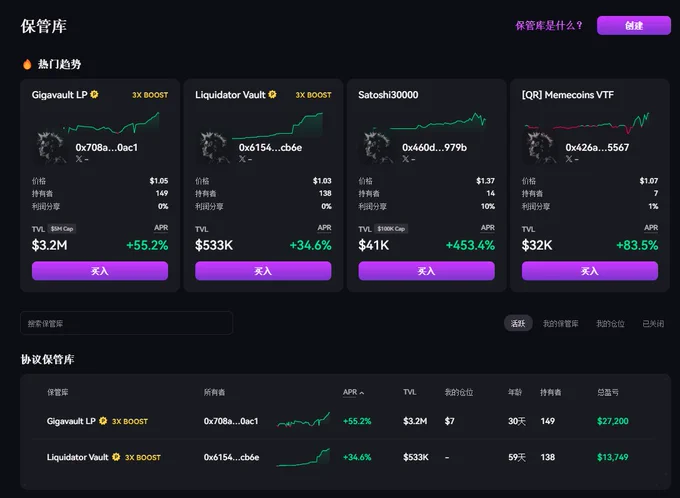Select the 活跃 tab
Image resolution: width=680 pixels, height=498 pixels.
pos(518,323)
